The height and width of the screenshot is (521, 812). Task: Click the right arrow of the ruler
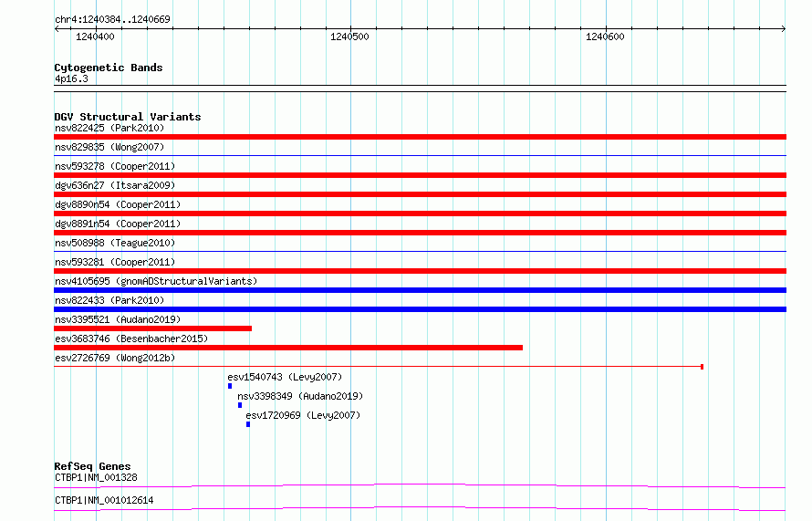click(x=784, y=29)
